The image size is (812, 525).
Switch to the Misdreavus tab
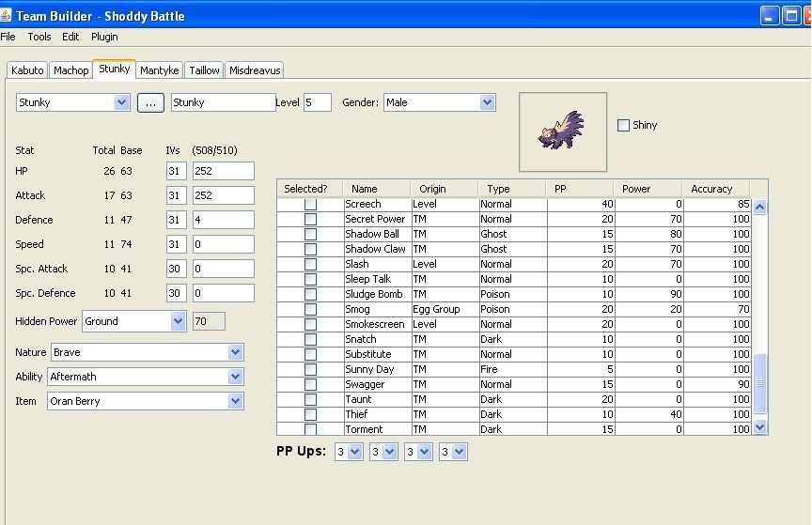click(254, 70)
